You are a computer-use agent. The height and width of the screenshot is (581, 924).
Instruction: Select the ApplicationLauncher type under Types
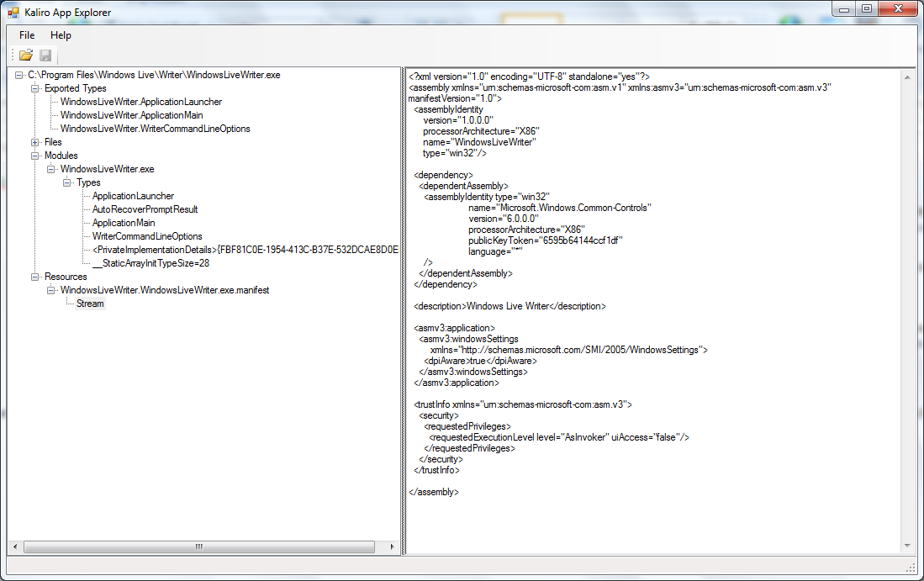coord(133,196)
